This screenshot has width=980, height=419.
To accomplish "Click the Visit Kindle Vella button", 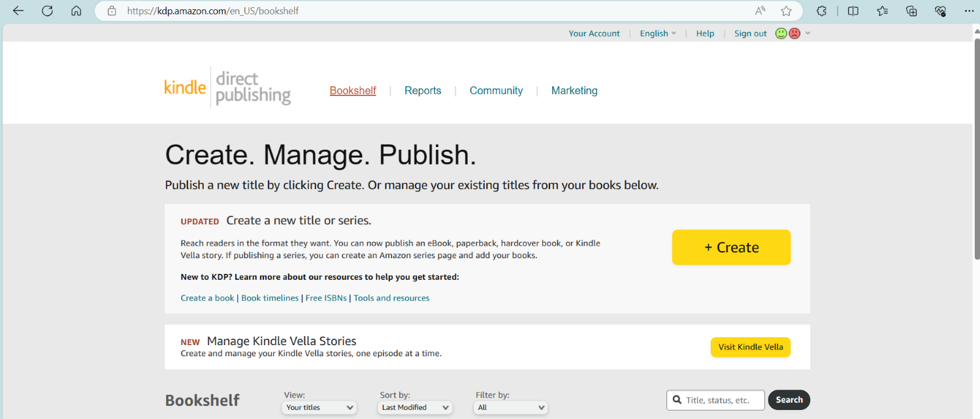I will 750,347.
